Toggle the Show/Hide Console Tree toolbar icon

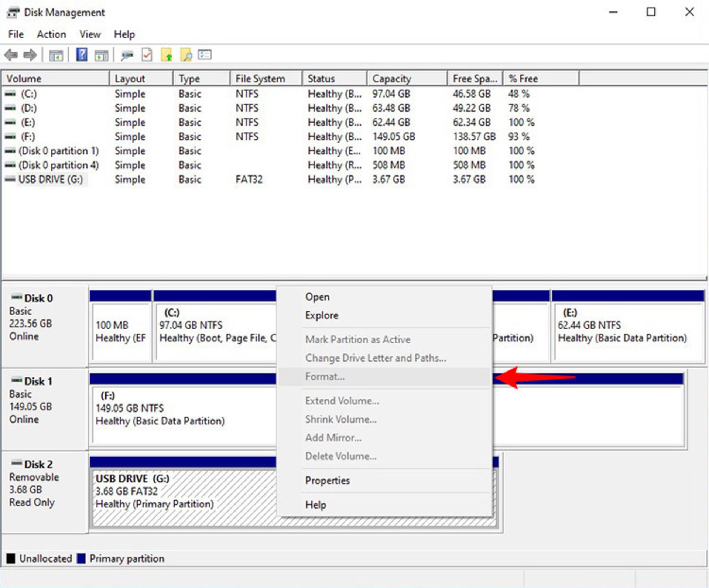pos(56,55)
